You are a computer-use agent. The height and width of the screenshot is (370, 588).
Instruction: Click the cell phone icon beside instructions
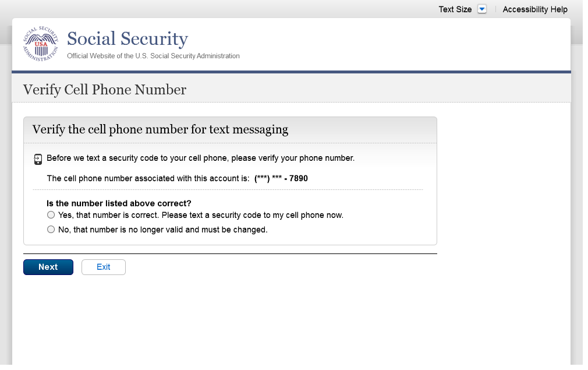click(38, 159)
